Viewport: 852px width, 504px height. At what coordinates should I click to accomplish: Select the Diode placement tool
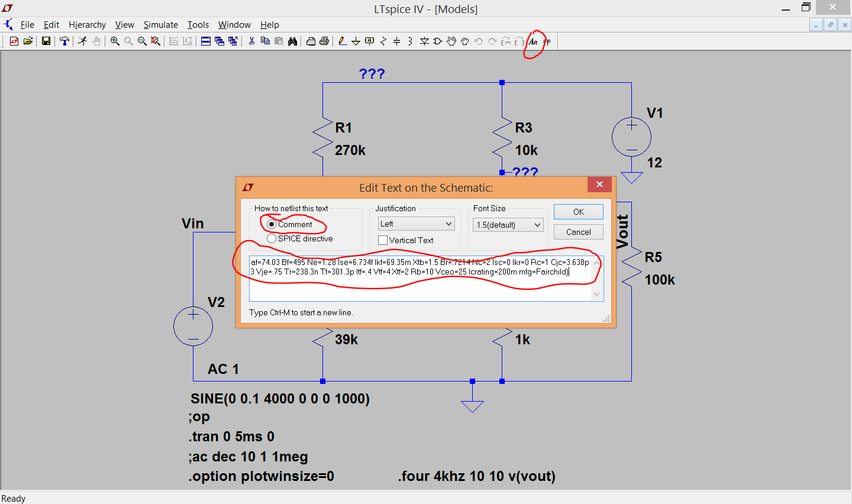pyautogui.click(x=424, y=41)
